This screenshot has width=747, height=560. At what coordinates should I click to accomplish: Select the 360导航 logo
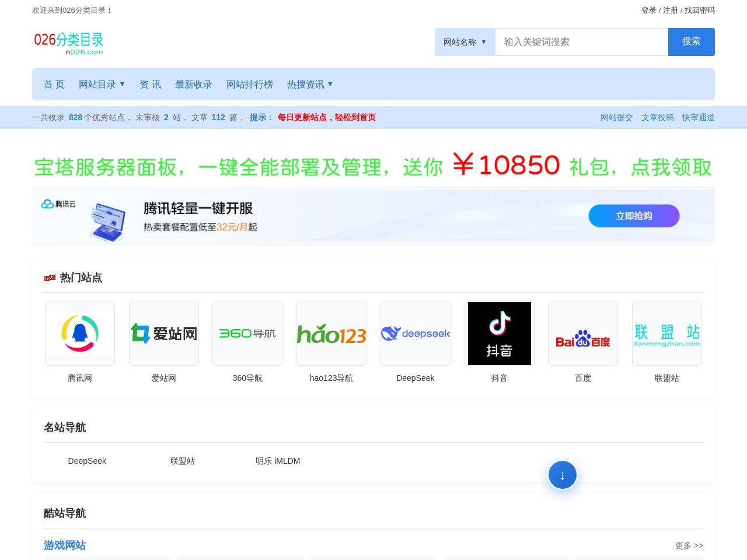(247, 333)
